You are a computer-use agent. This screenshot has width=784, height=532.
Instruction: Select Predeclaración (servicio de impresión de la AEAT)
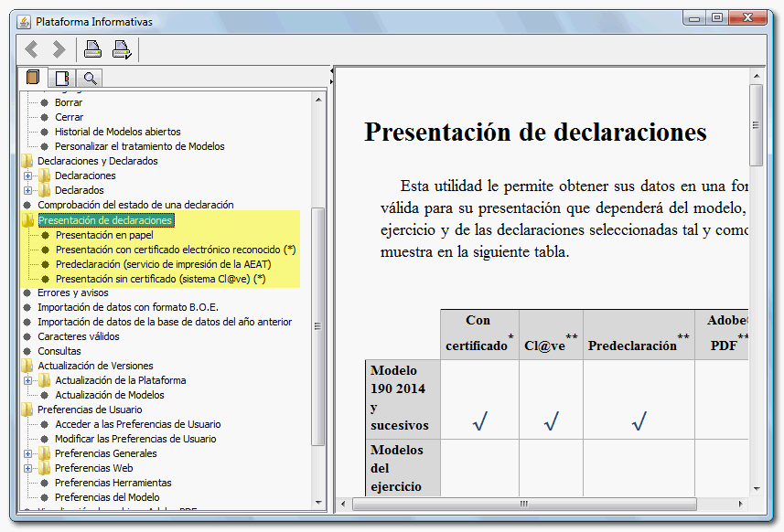(x=163, y=264)
